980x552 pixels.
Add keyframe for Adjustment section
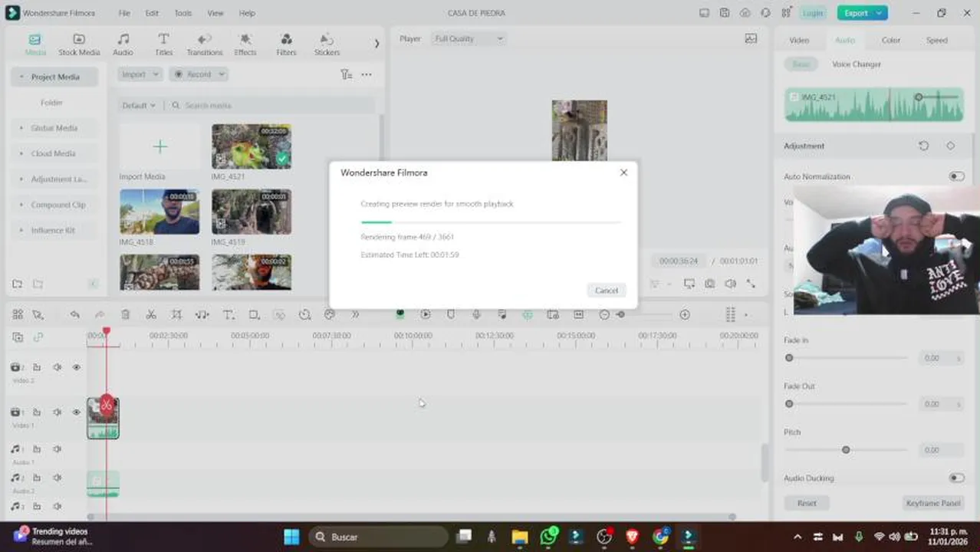click(950, 146)
